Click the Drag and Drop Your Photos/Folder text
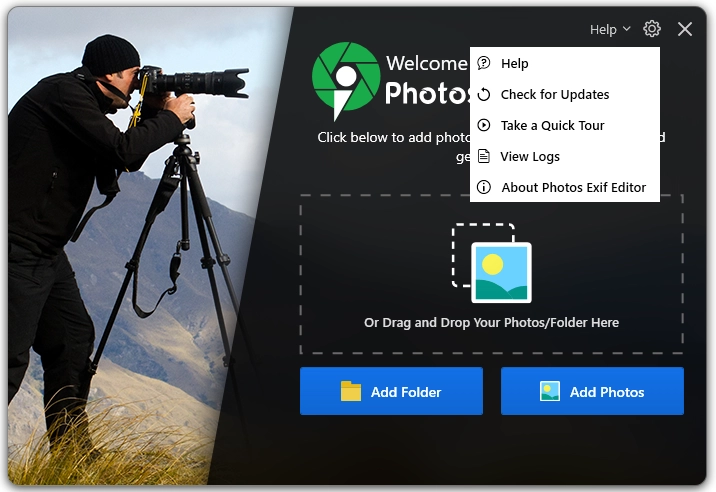The image size is (716, 492). coord(491,323)
